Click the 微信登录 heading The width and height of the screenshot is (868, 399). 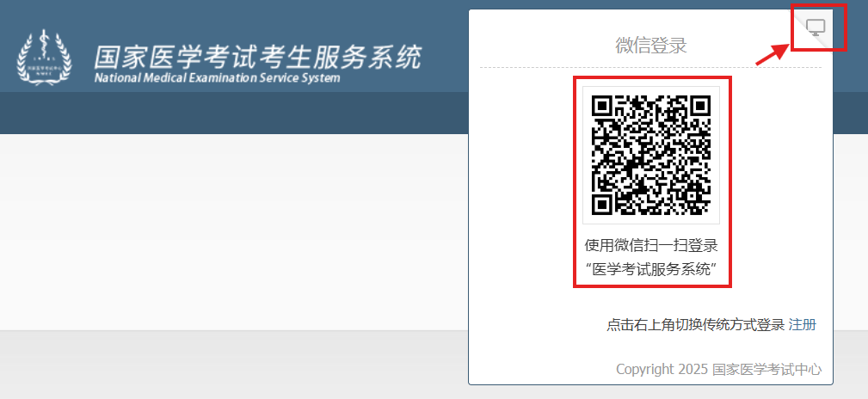point(651,46)
